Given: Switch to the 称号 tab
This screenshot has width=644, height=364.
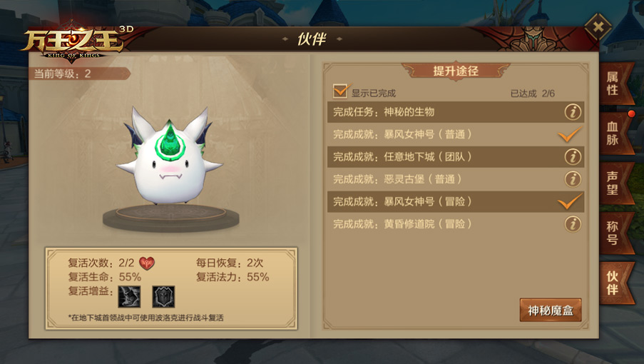Looking at the screenshot, I should coord(615,233).
